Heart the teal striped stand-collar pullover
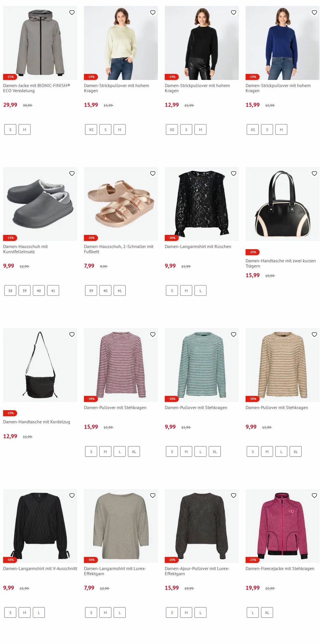The width and height of the screenshot is (321, 644). click(233, 334)
